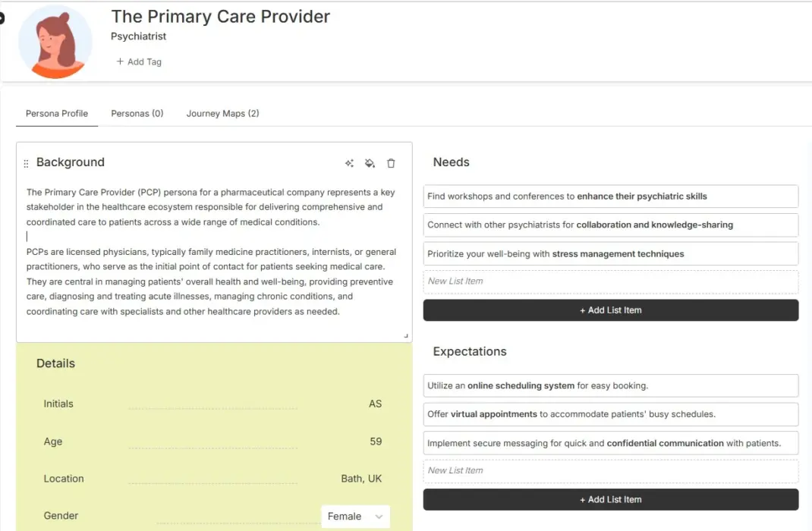Image resolution: width=812 pixels, height=531 pixels.
Task: Select the Persona Profile tab
Action: click(56, 113)
